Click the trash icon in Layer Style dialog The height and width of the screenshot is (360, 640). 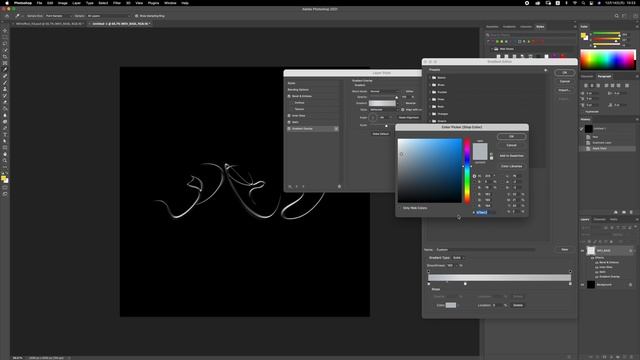[339, 187]
